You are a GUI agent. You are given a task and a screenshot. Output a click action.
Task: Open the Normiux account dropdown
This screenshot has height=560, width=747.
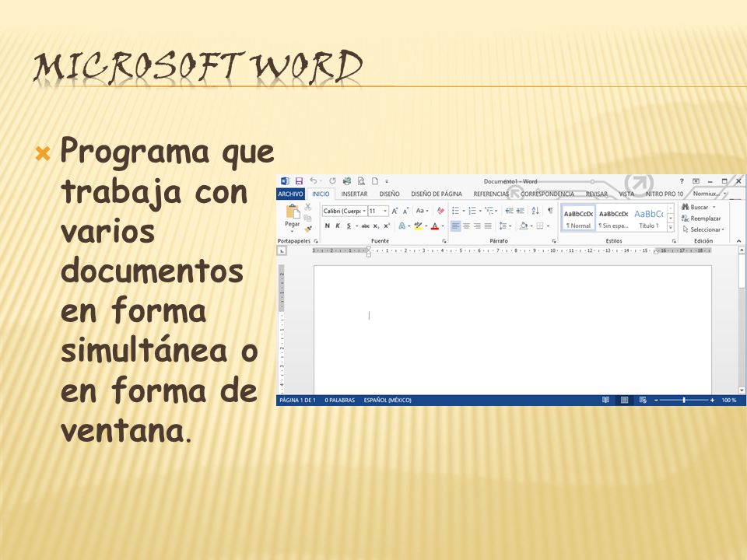710,194
